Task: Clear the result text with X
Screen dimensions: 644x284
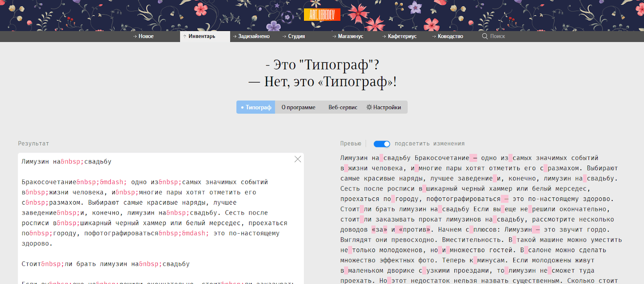Action: 298,159
